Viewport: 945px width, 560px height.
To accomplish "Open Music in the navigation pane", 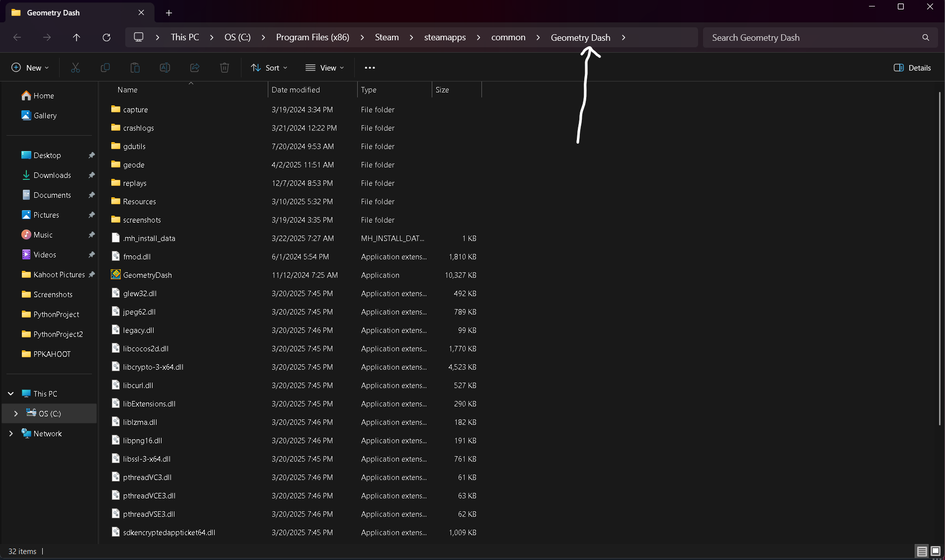I will pyautogui.click(x=43, y=235).
